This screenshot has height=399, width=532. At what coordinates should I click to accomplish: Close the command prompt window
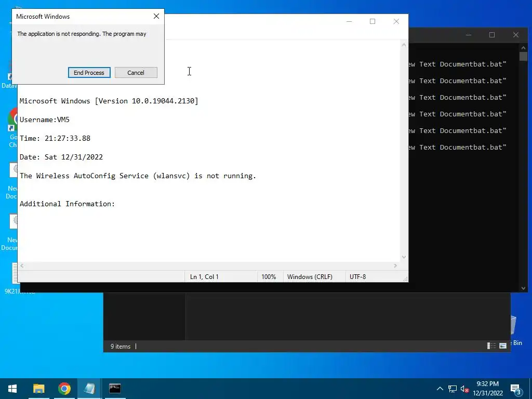[x=516, y=35]
